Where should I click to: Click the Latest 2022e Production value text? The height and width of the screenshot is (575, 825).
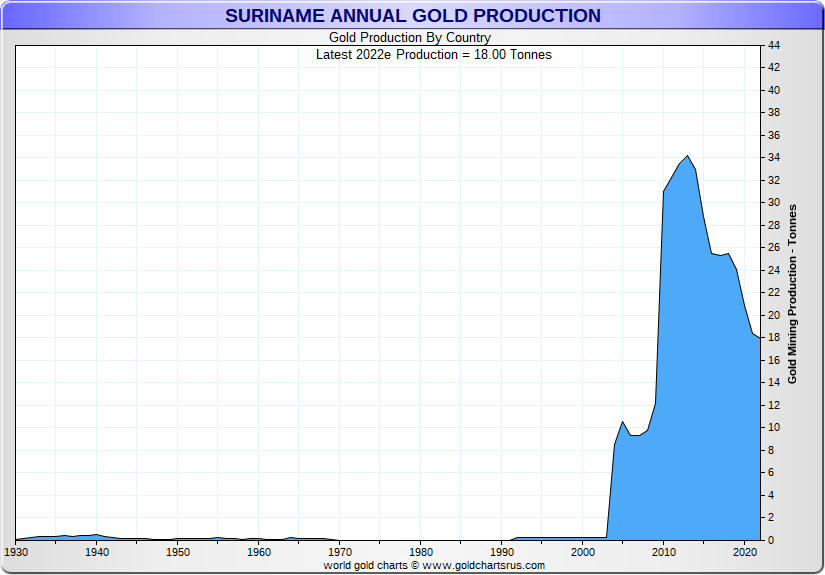point(433,54)
